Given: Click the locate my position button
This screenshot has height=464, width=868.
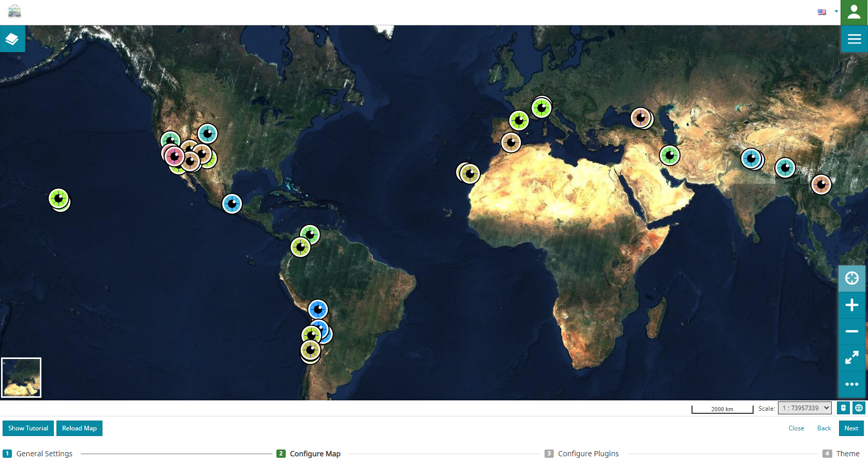Looking at the screenshot, I should click(x=851, y=278).
